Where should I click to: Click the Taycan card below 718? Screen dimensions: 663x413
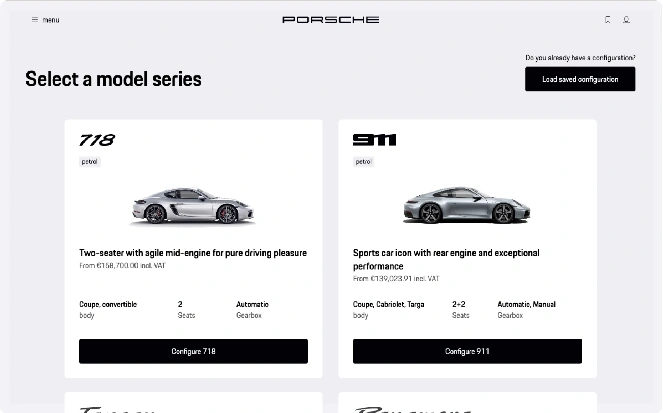[193, 403]
